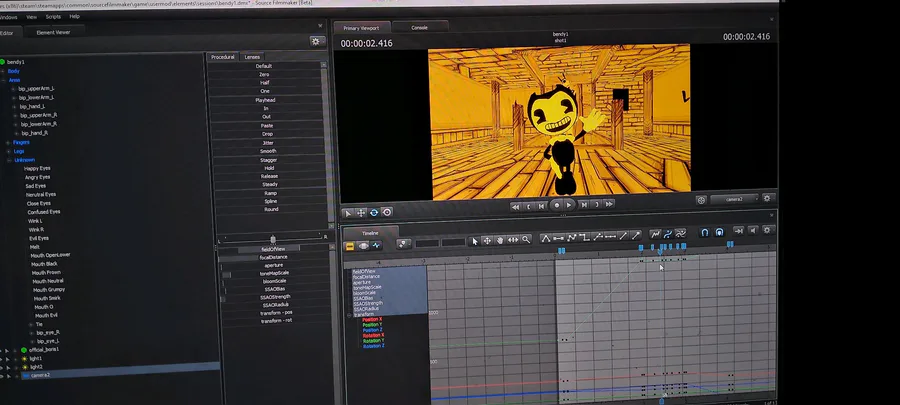This screenshot has width=900, height=405.
Task: Switch to Element Viewer tab
Action: 53,33
